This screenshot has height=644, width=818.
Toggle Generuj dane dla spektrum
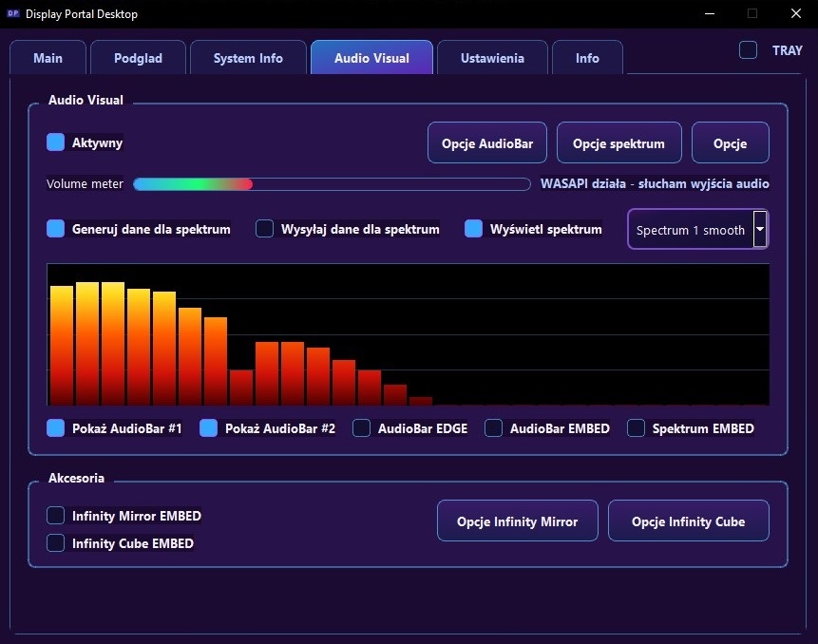[x=55, y=228]
